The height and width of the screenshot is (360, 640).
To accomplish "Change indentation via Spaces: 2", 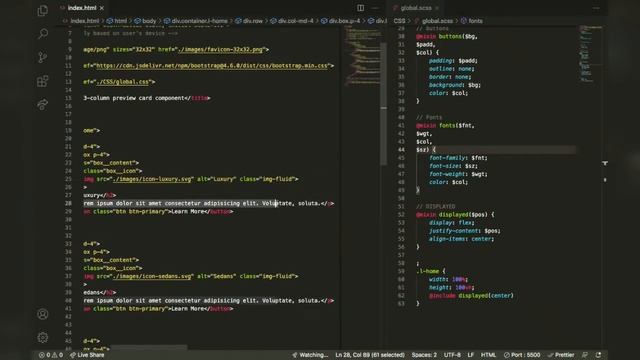I will pos(424,355).
